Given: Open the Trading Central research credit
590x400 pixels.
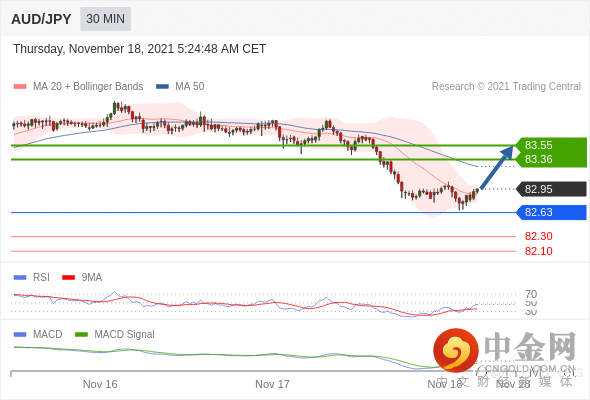Looking at the screenshot, I should pyautogui.click(x=506, y=87).
